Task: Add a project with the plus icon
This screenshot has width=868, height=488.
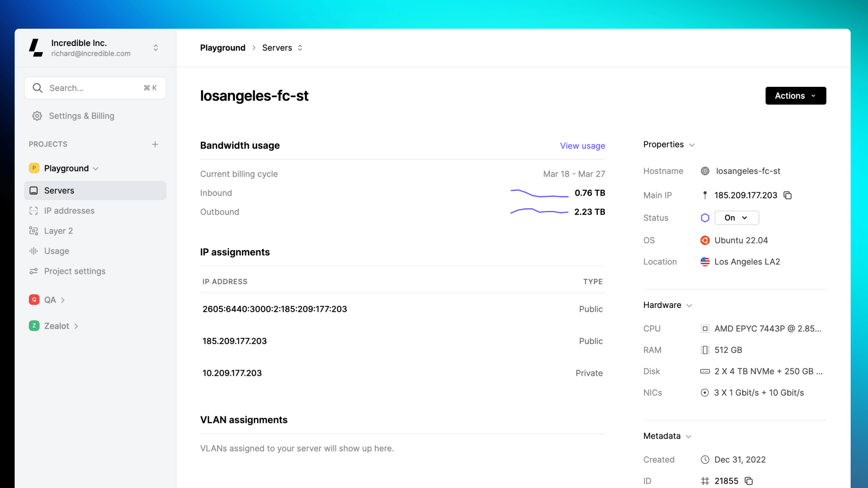Action: click(155, 144)
